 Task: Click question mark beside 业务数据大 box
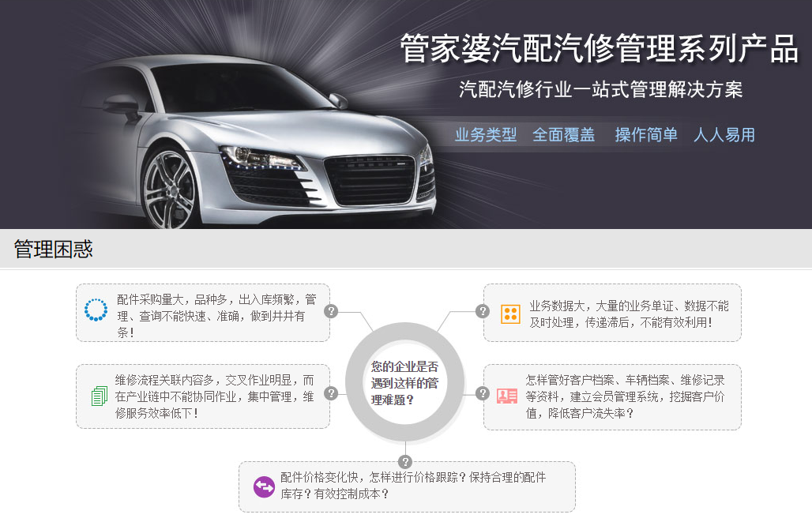click(483, 311)
